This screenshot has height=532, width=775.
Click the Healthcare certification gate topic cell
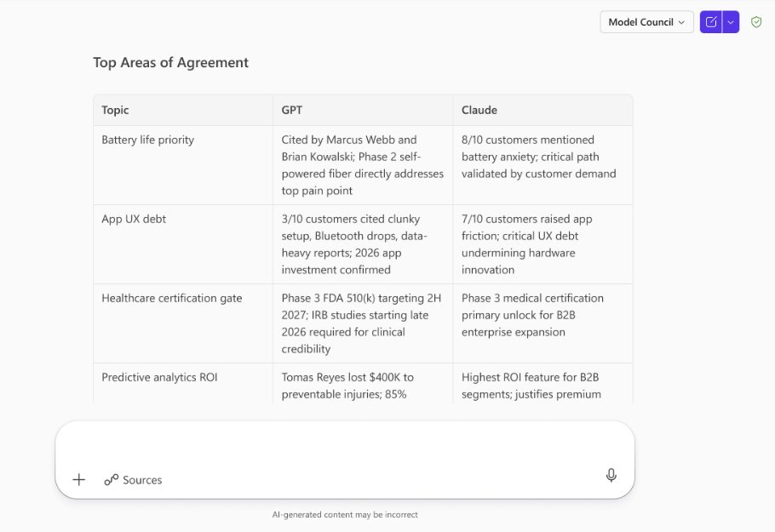coord(172,298)
